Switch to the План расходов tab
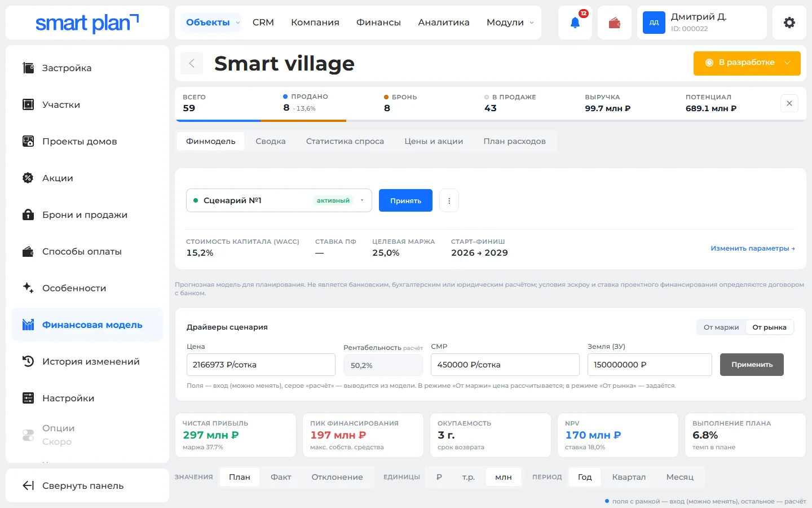Viewport: 812px width, 508px height. point(514,141)
